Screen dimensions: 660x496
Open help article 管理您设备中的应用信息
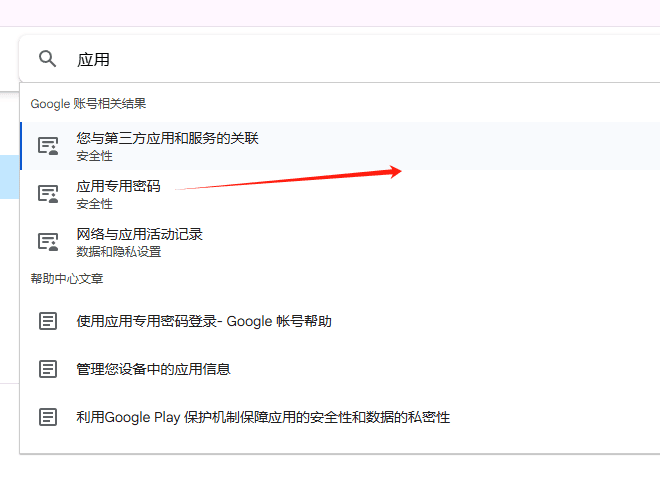click(340, 369)
